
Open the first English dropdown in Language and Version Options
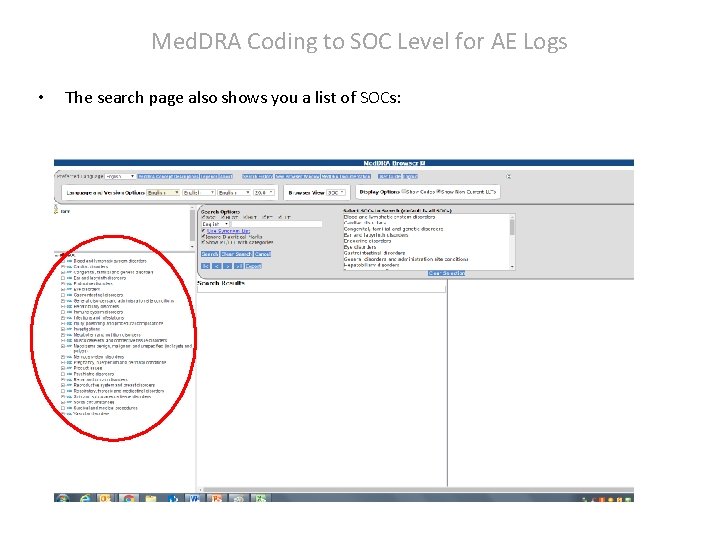tap(163, 193)
